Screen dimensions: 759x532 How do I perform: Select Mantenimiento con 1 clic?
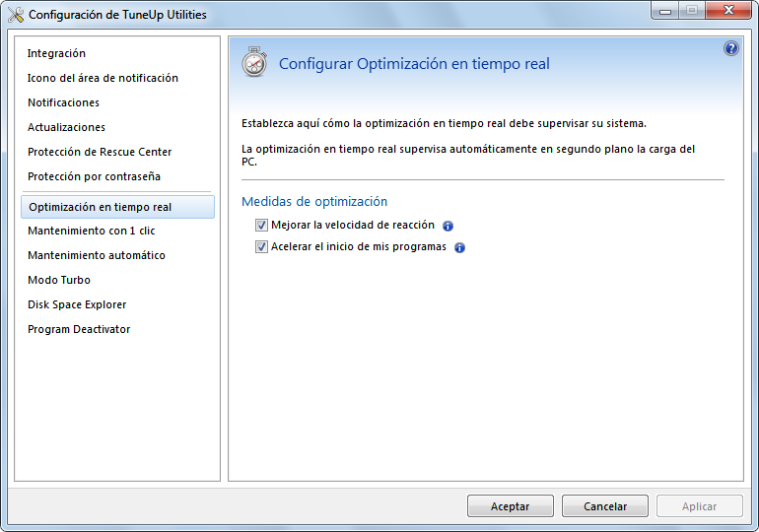[92, 231]
